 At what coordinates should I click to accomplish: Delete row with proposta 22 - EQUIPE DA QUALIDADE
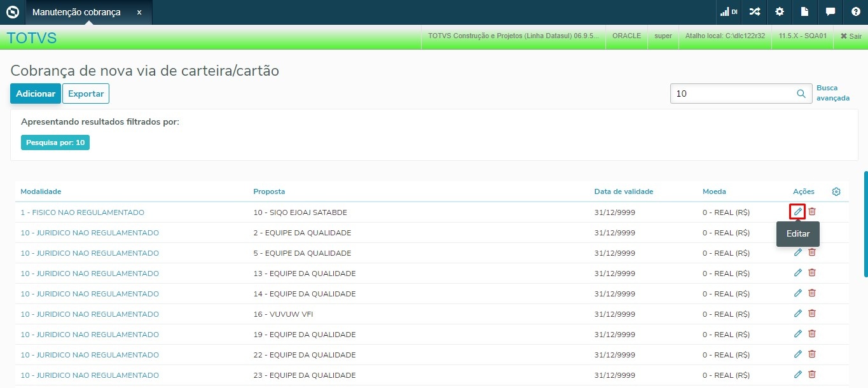click(812, 354)
